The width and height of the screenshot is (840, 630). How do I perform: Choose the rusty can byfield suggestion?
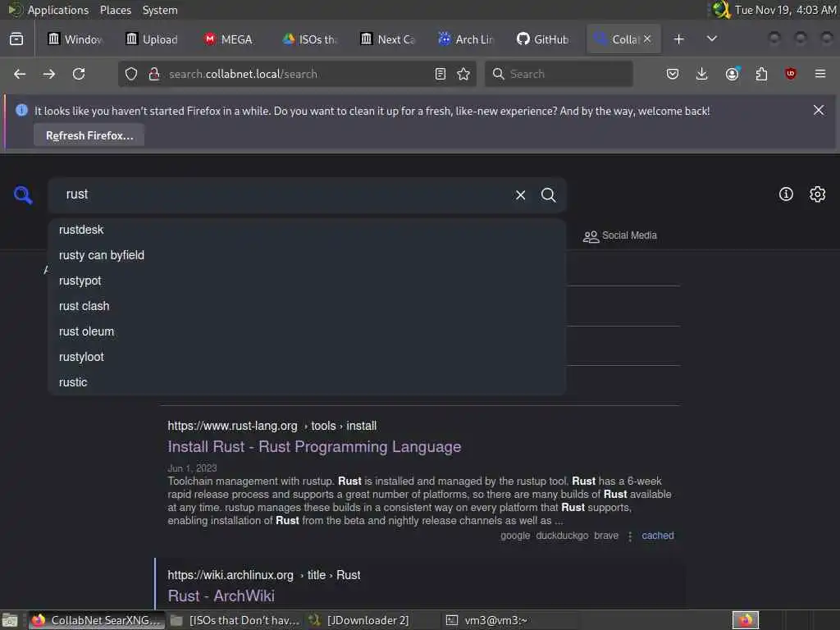point(307,255)
